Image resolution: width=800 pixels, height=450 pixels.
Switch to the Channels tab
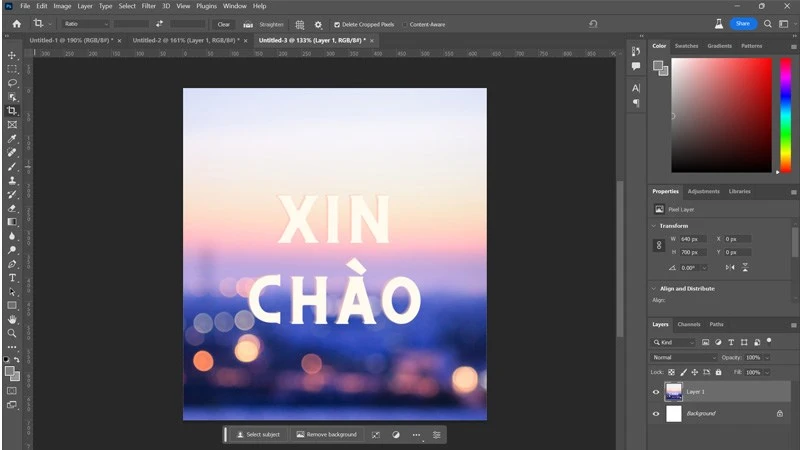(689, 324)
